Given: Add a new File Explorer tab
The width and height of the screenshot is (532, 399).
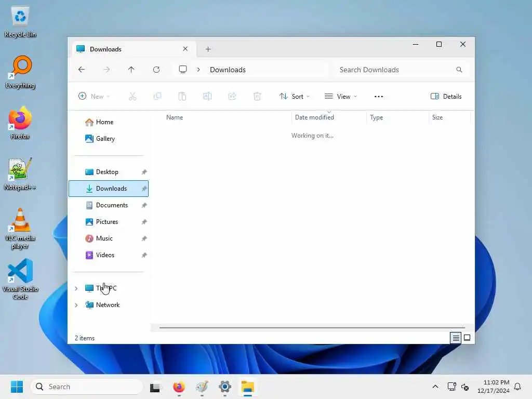Looking at the screenshot, I should point(208,49).
